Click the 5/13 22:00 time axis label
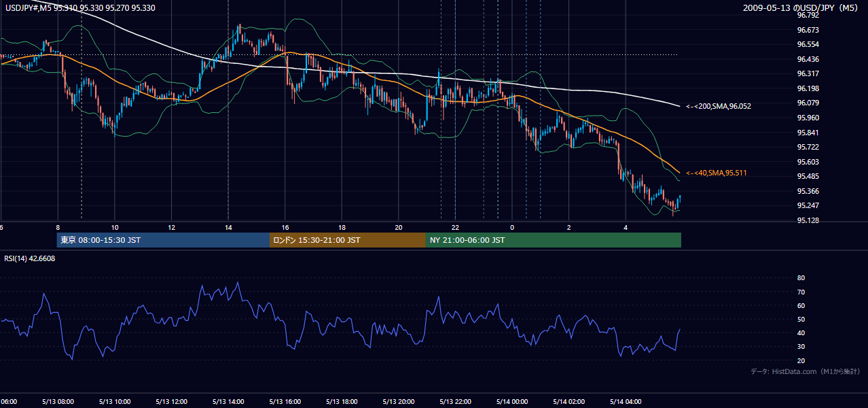The height and width of the screenshot is (408, 868). (x=455, y=402)
